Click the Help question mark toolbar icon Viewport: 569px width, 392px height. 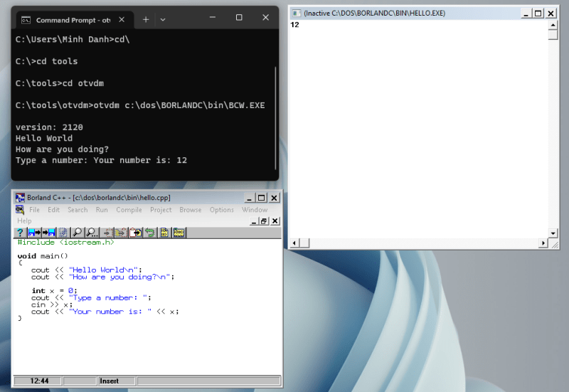[21, 233]
